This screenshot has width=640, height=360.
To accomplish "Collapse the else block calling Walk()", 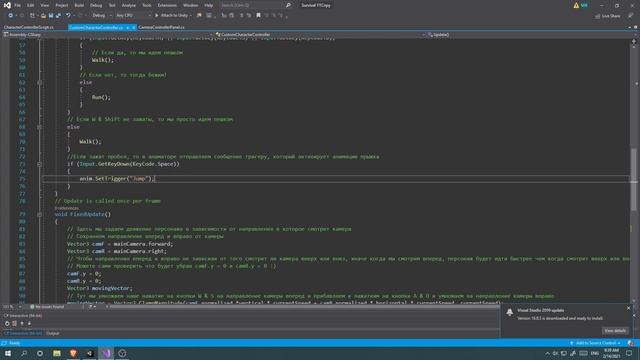I will click(40, 127).
